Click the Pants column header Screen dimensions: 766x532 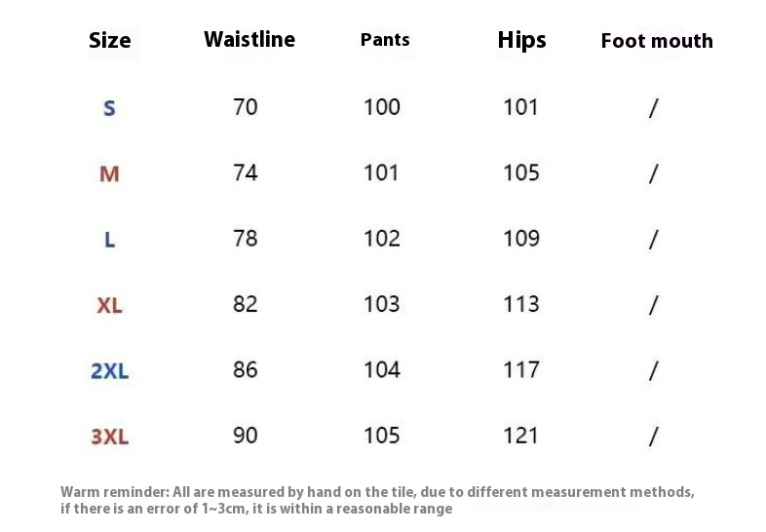385,40
